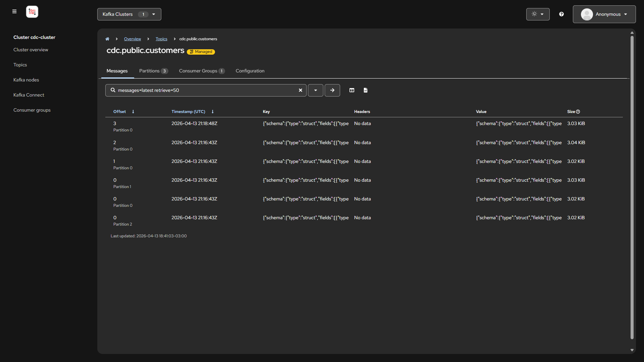Toggle the hamburger sidebar menu
This screenshot has height=362, width=644.
pos(14,11)
